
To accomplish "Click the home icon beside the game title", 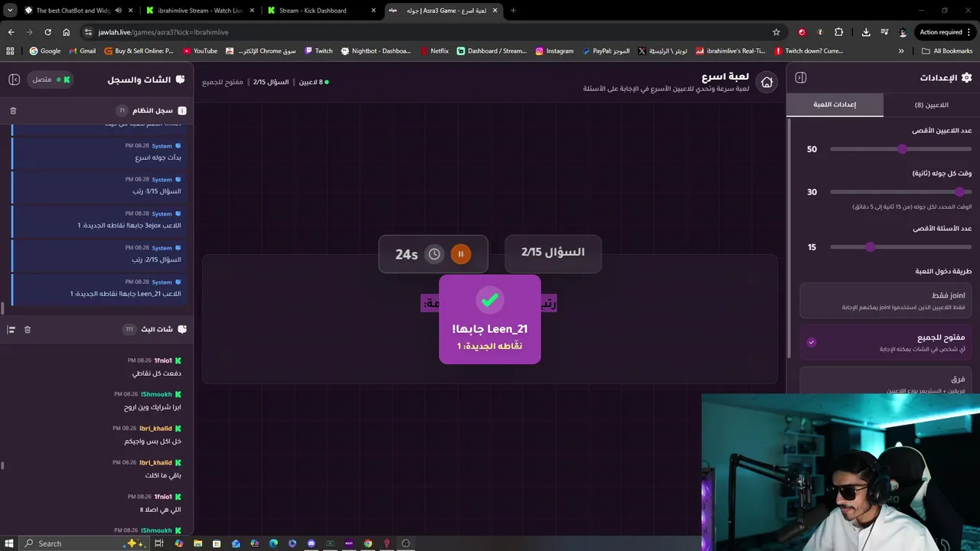I will tap(766, 83).
